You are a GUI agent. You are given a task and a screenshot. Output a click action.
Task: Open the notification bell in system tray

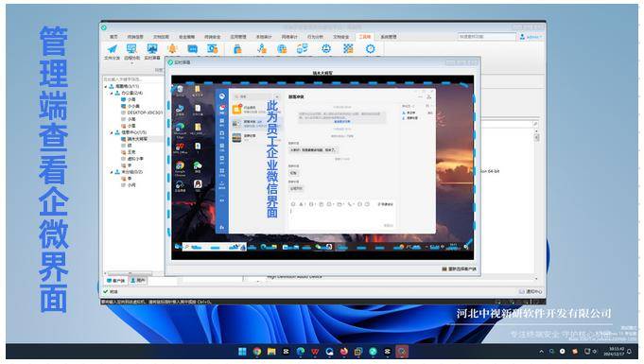coord(629,352)
